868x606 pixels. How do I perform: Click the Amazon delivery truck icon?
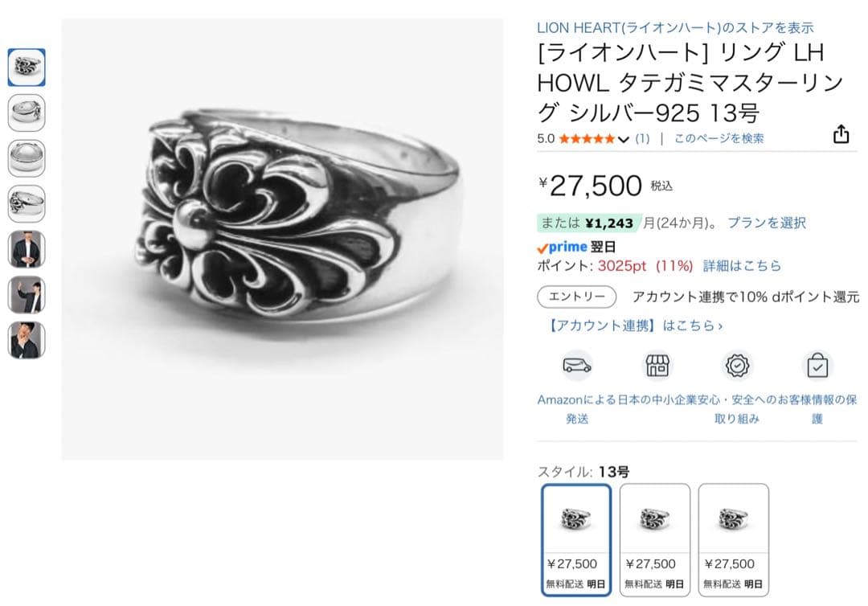click(577, 365)
